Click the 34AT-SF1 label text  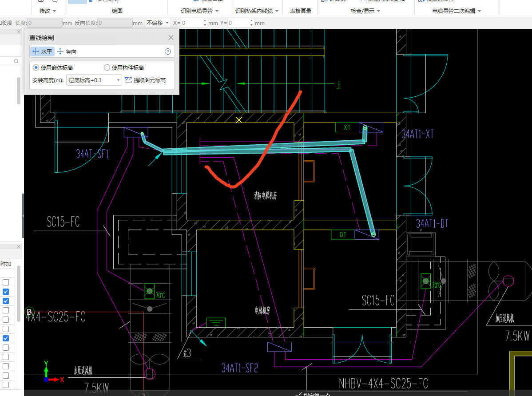tap(92, 154)
